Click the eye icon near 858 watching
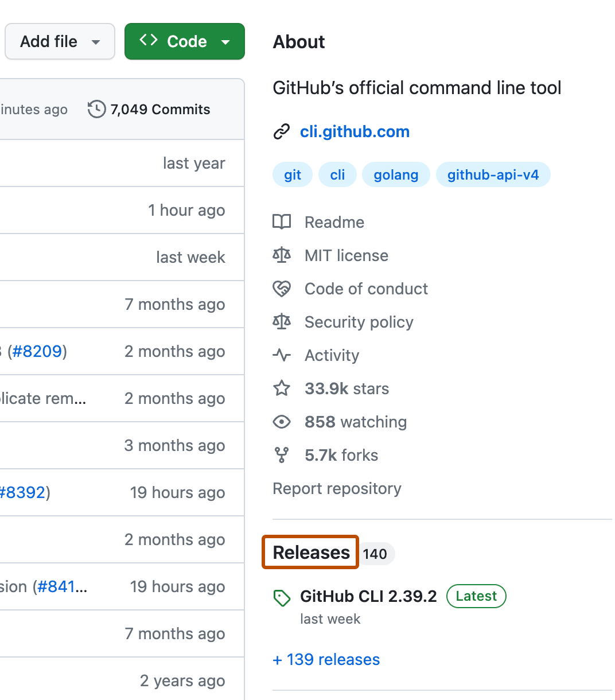 click(x=282, y=422)
